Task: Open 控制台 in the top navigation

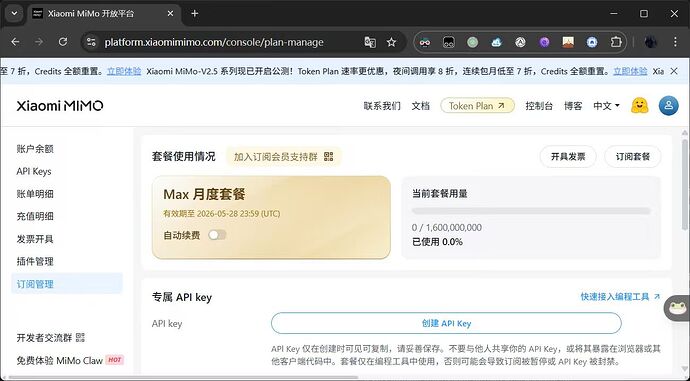Action: point(539,106)
